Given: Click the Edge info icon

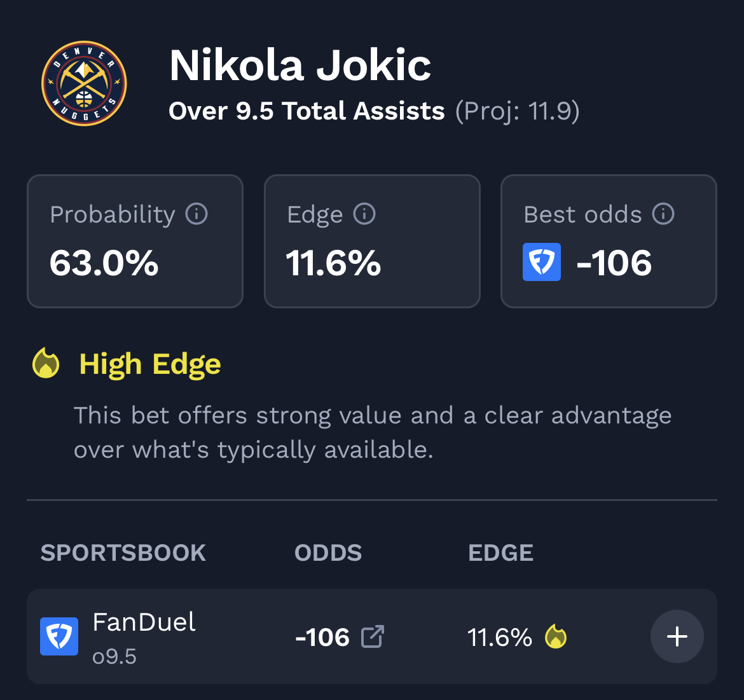Looking at the screenshot, I should (x=364, y=214).
